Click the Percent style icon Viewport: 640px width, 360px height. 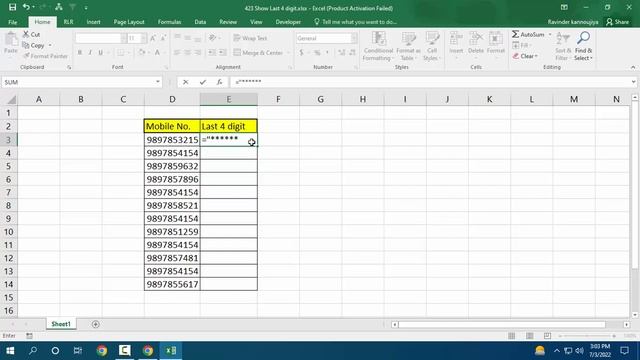317,53
